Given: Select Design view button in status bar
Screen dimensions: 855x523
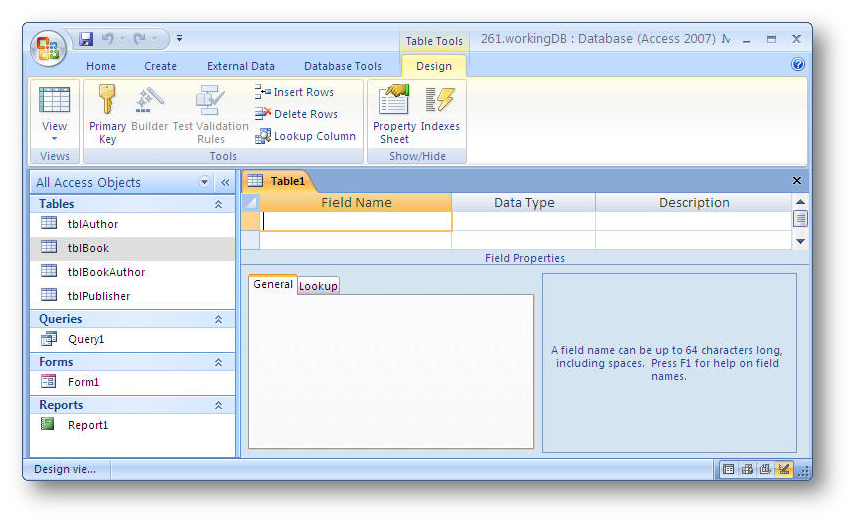Looking at the screenshot, I should tap(783, 469).
